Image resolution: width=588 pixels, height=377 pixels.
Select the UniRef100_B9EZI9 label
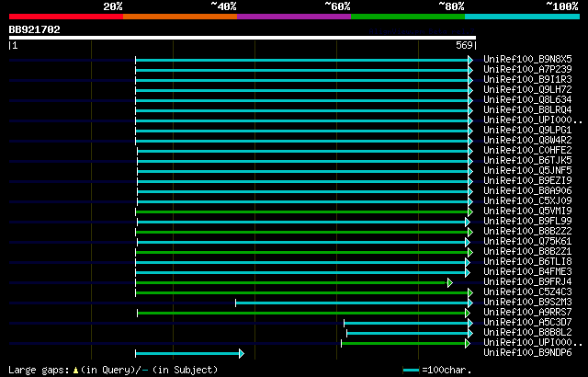pyautogui.click(x=527, y=181)
